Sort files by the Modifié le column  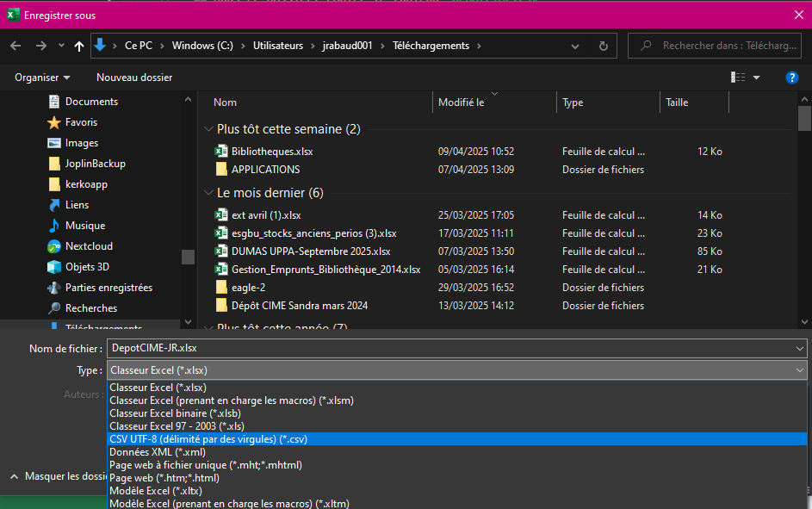click(x=462, y=102)
